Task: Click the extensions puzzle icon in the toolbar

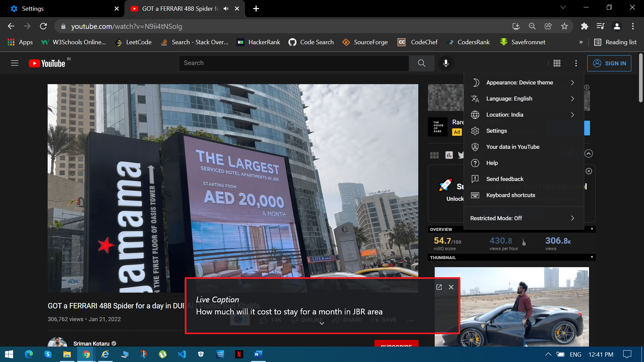Action: tap(584, 26)
